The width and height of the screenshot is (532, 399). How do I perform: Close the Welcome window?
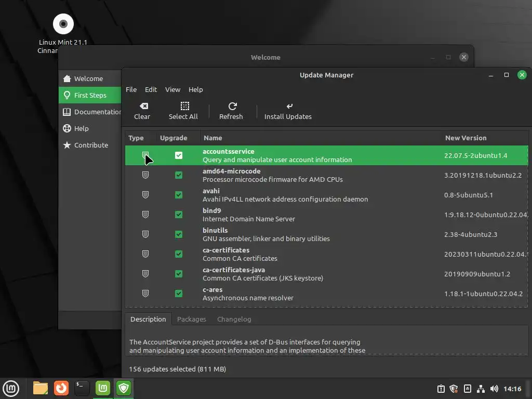pos(464,57)
